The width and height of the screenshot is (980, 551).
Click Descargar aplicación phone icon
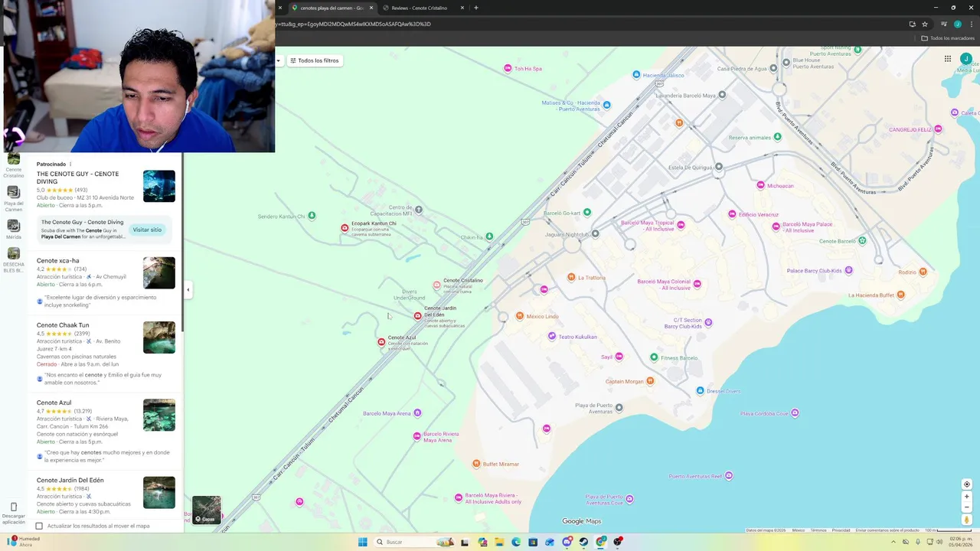(x=14, y=507)
